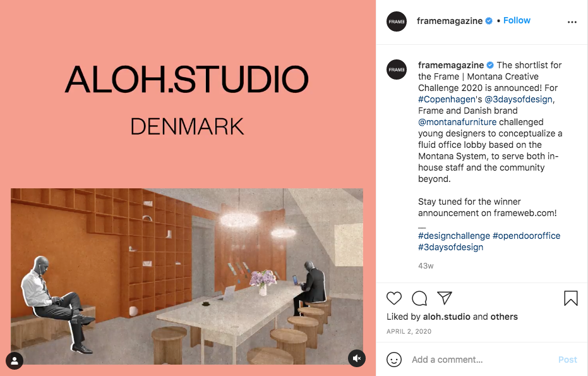Like the post with heart icon
Image resolution: width=588 pixels, height=376 pixels.
[x=393, y=298]
